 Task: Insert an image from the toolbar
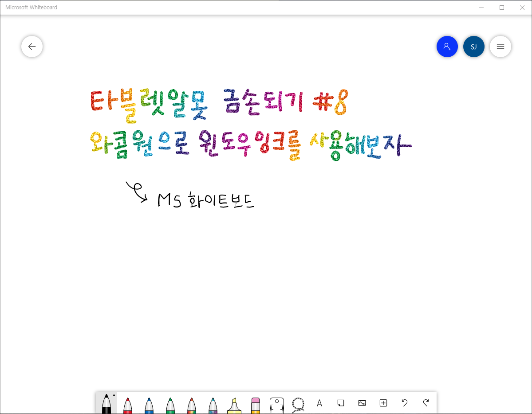362,403
